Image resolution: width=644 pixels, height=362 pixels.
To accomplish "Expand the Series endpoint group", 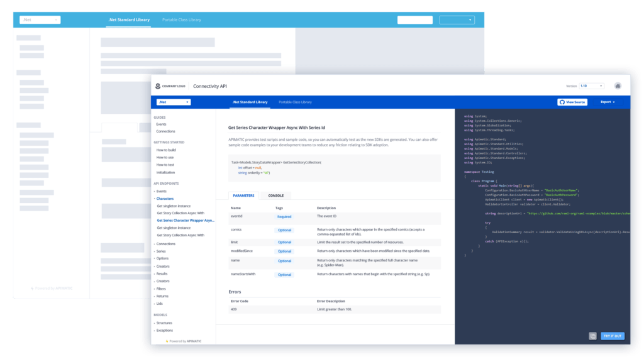I will [x=161, y=251].
